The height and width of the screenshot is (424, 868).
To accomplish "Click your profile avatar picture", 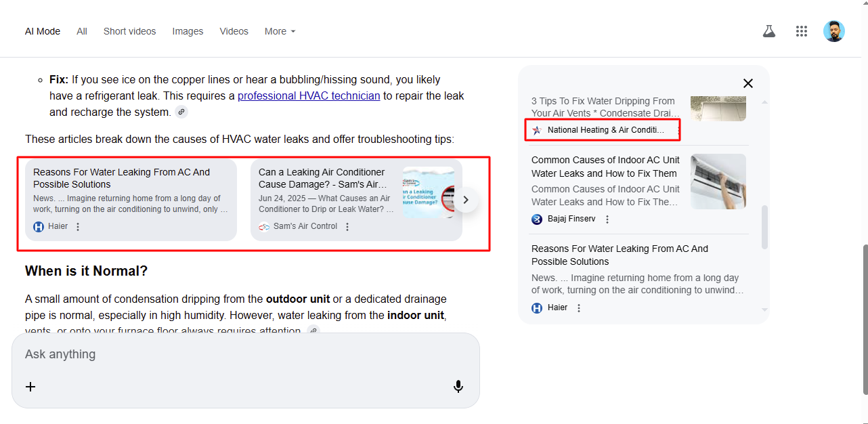I will click(x=833, y=31).
